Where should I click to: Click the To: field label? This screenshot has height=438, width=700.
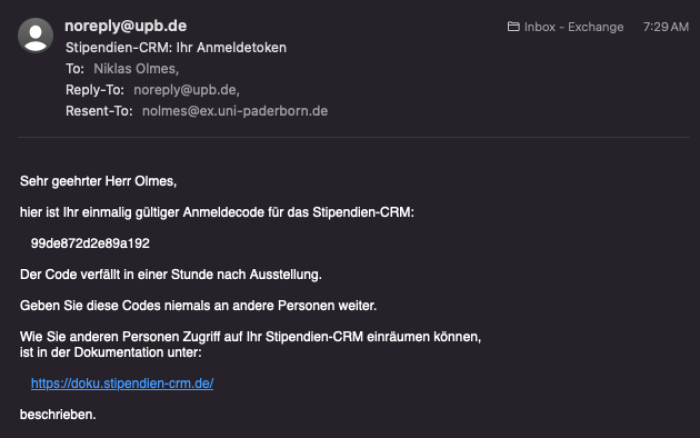(x=75, y=69)
